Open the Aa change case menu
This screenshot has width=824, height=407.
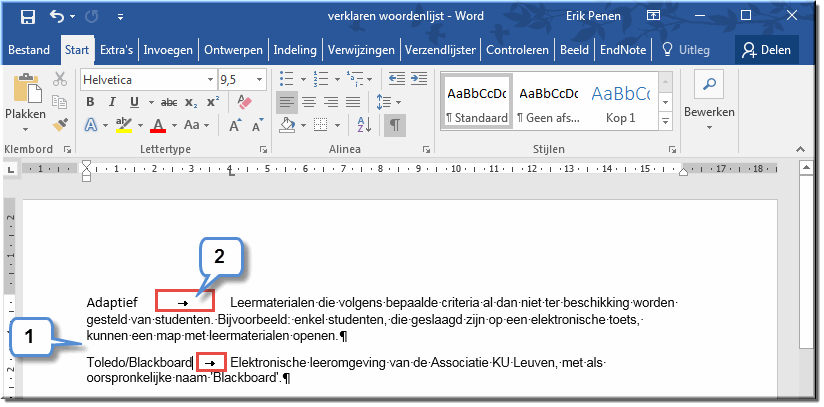196,125
